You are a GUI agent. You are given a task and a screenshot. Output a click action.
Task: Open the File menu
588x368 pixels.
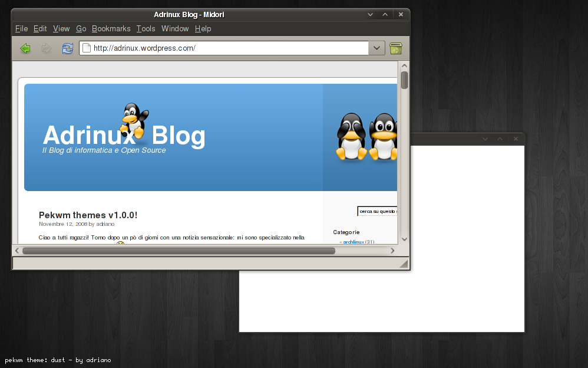[x=21, y=28]
